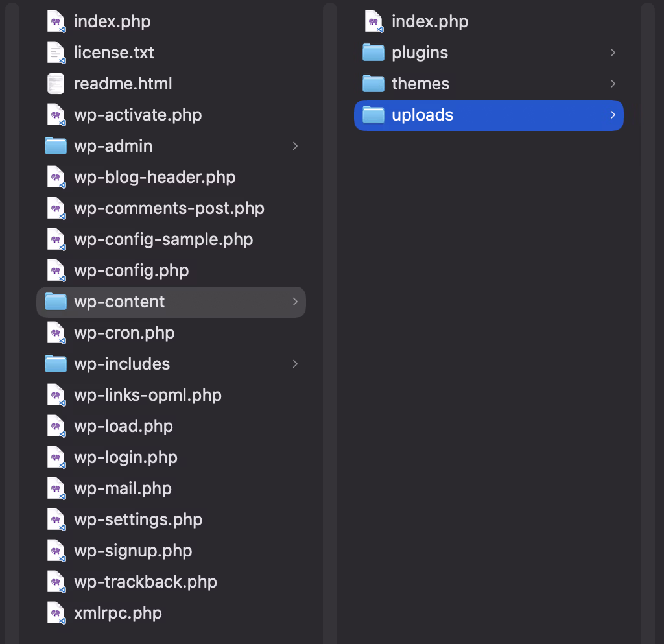Select index.php name in the root column
This screenshot has width=664, height=644.
point(112,22)
